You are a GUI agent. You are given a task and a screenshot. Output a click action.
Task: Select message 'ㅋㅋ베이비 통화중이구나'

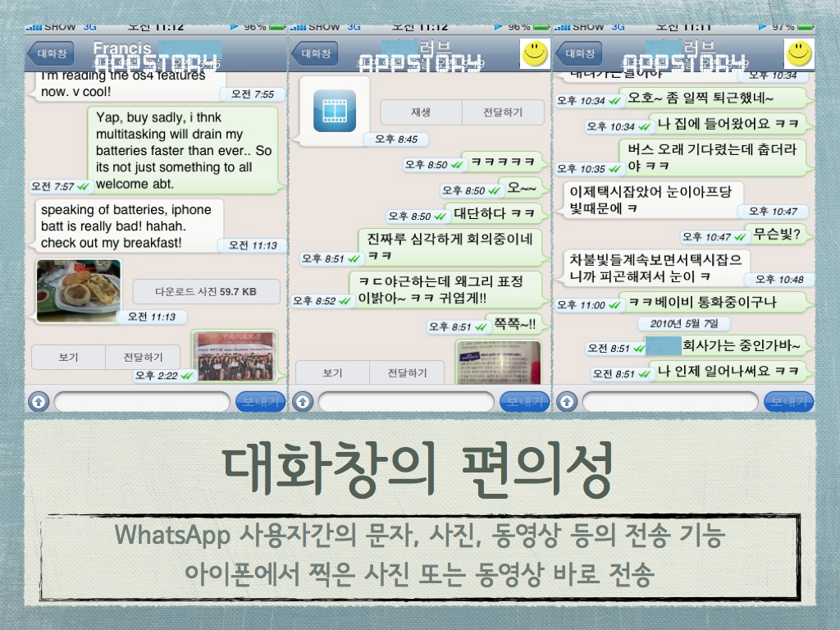pos(714,302)
